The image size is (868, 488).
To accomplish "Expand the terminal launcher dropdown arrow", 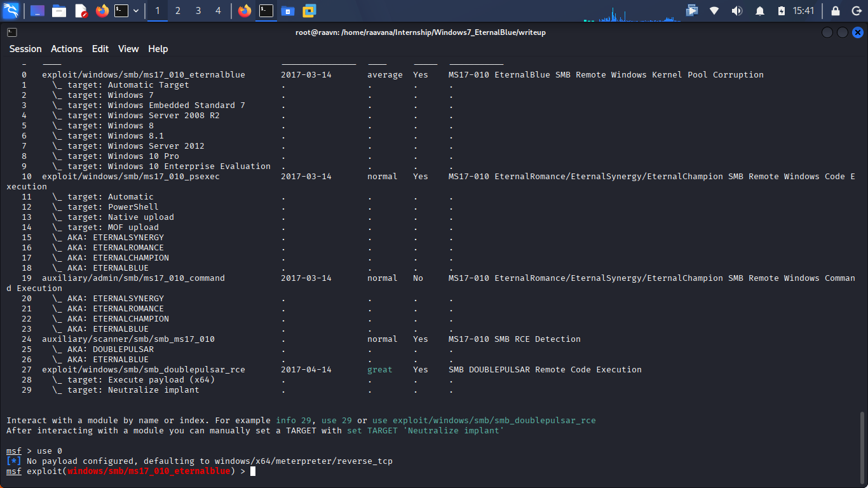I will 136,11.
